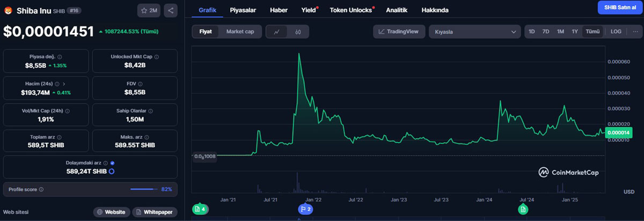Viewport: 644px width, 221px height.
Task: Open the Haber tab
Action: coord(279,10)
